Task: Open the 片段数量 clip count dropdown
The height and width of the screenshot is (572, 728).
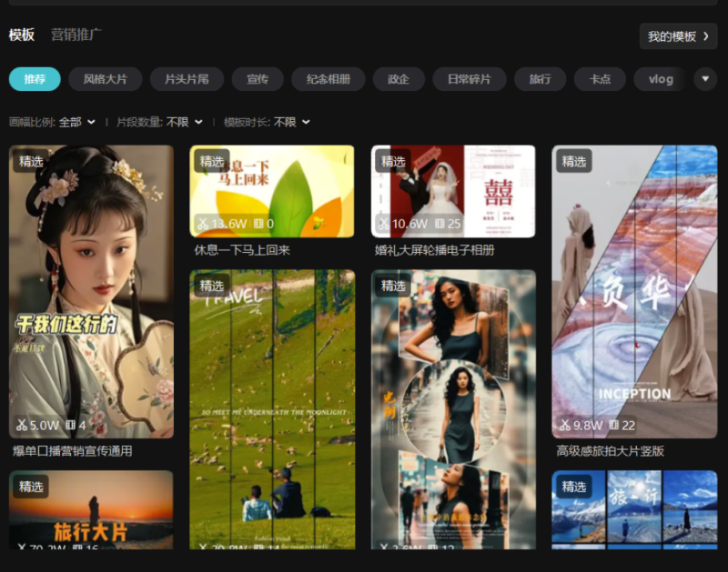Action: point(185,122)
